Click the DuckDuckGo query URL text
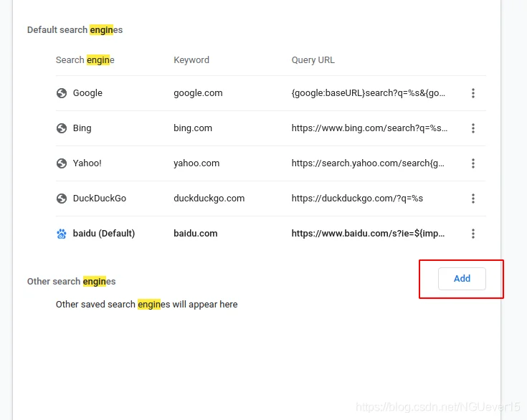527x420 pixels. tap(357, 199)
